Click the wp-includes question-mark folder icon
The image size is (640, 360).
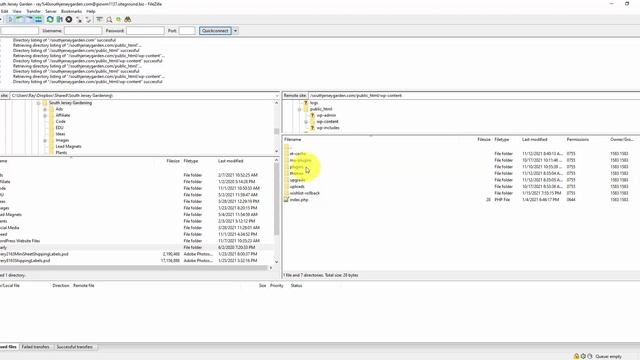click(312, 128)
